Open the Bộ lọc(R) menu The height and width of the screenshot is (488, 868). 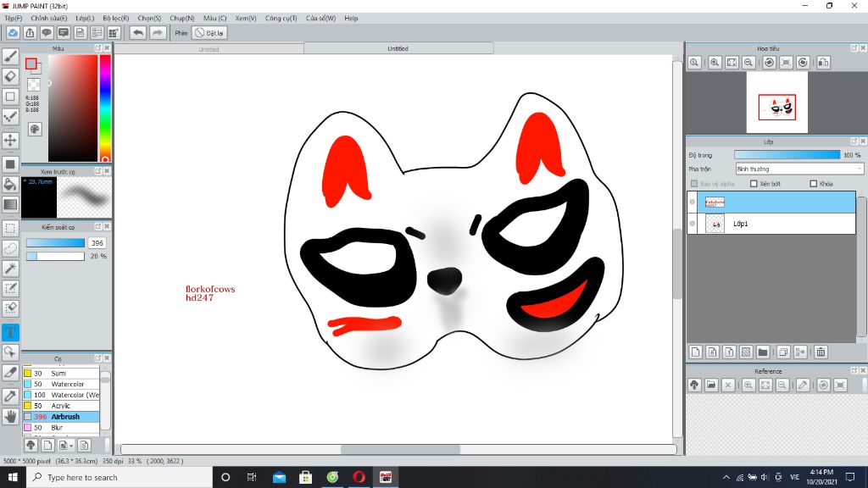tap(115, 19)
